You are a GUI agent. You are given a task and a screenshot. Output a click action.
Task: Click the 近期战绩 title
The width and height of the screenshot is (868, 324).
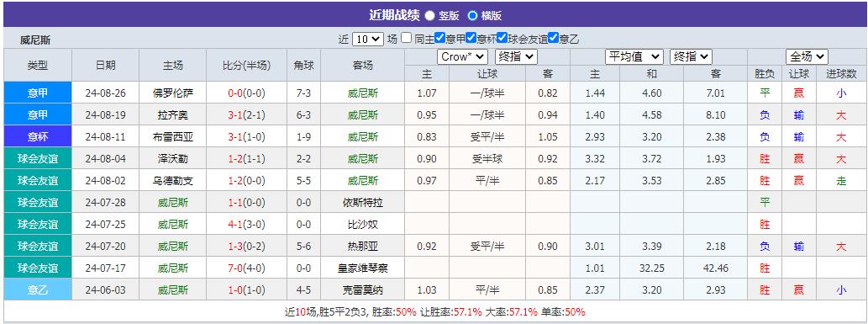(394, 15)
